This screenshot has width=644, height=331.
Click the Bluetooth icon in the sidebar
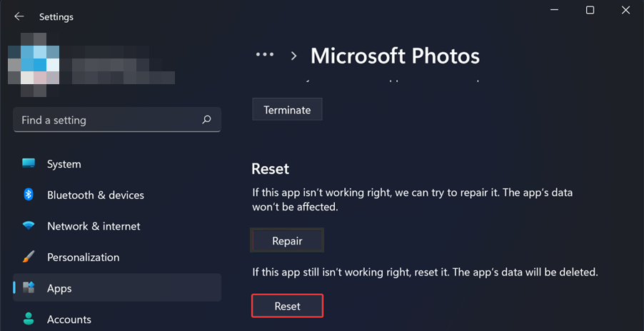29,195
